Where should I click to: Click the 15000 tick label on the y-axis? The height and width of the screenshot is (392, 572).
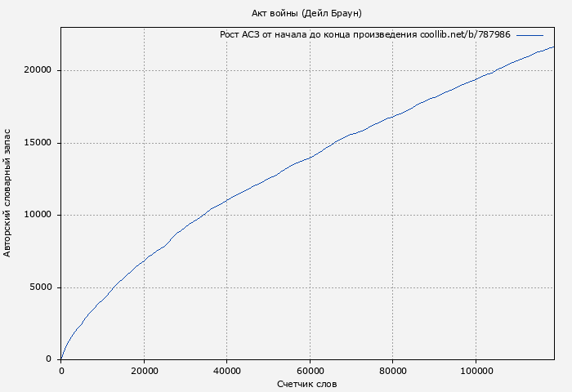(38, 143)
